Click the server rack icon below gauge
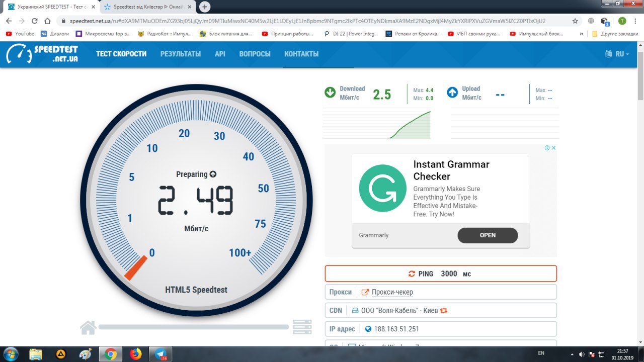Screen dimensions: 644x362 (x=302, y=327)
